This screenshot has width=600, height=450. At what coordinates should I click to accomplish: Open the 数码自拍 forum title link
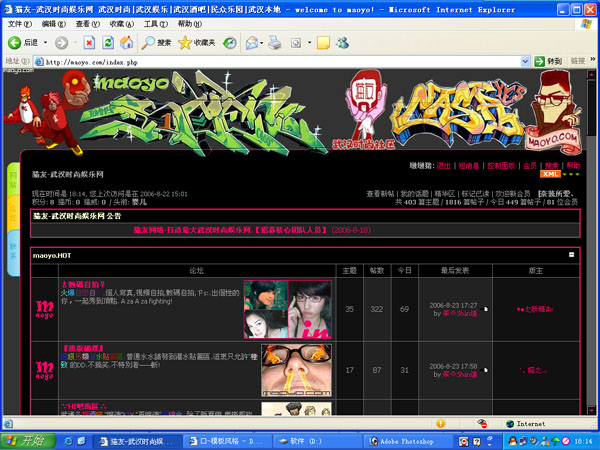click(83, 284)
